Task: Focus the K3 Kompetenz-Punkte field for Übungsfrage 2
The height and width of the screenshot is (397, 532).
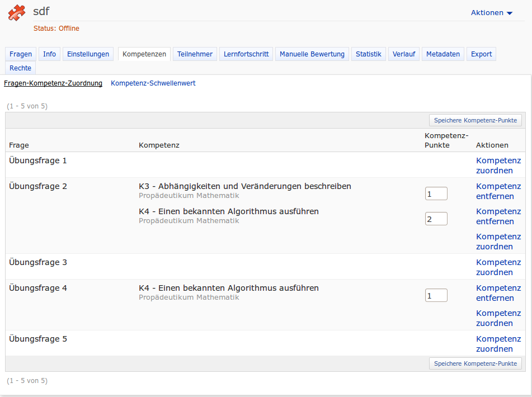Action: [436, 193]
